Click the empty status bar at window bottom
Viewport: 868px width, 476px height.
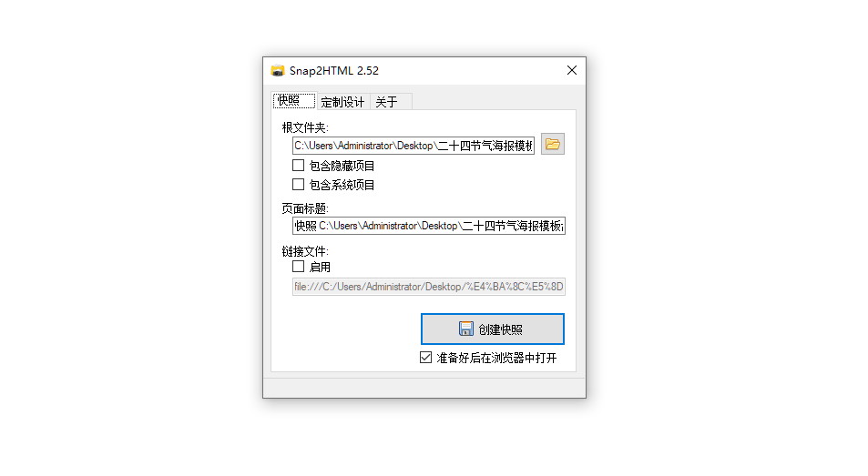point(424,387)
